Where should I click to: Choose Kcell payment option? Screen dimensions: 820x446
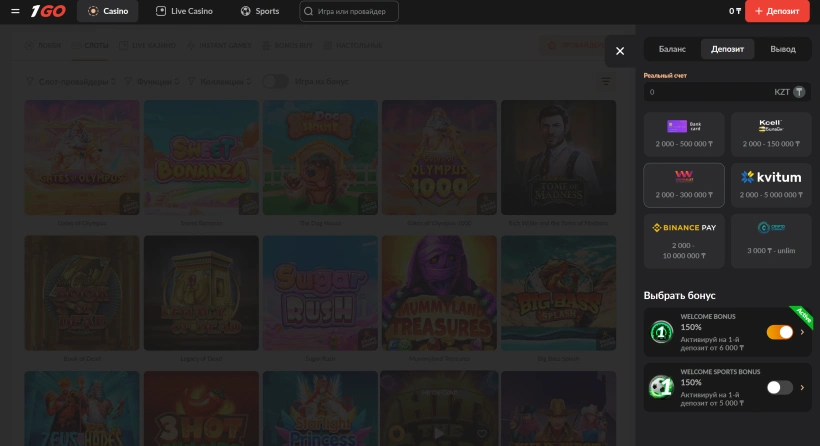click(x=770, y=133)
